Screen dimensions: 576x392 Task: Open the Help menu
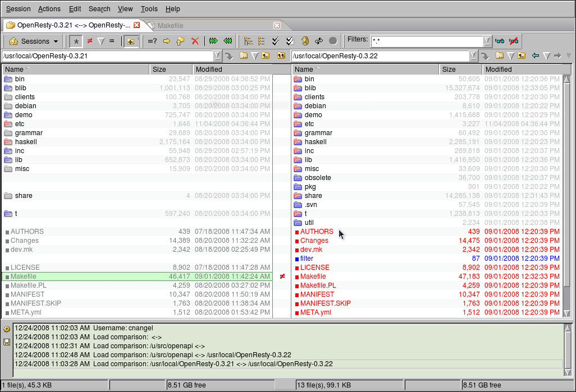click(173, 9)
